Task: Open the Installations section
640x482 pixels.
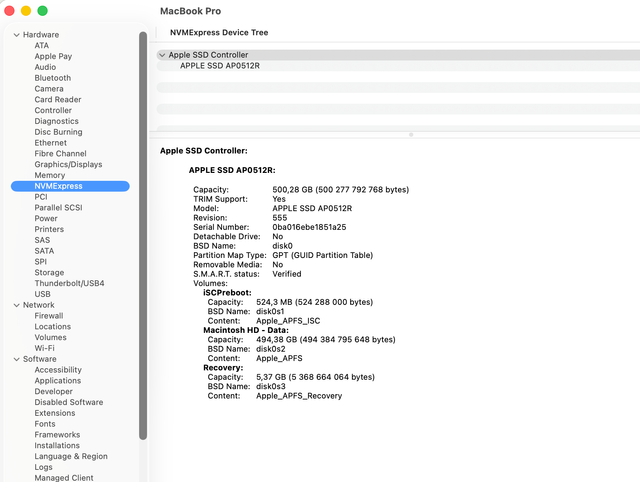Action: point(57,446)
